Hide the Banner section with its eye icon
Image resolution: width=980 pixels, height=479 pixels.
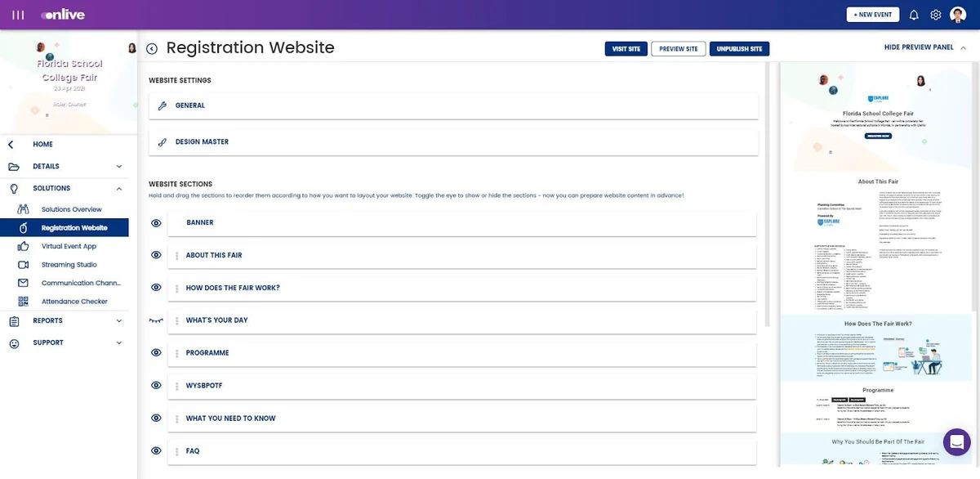pyautogui.click(x=156, y=222)
